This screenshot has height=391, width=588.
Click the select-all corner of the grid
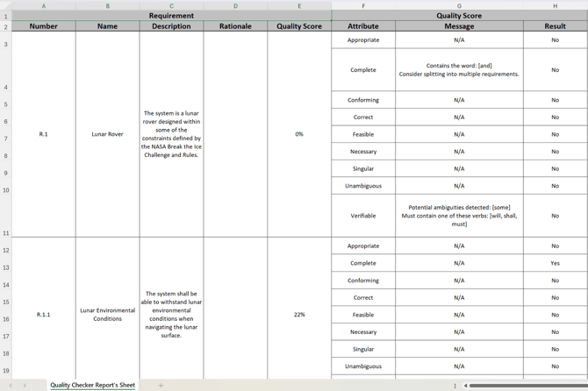pyautogui.click(x=5, y=6)
